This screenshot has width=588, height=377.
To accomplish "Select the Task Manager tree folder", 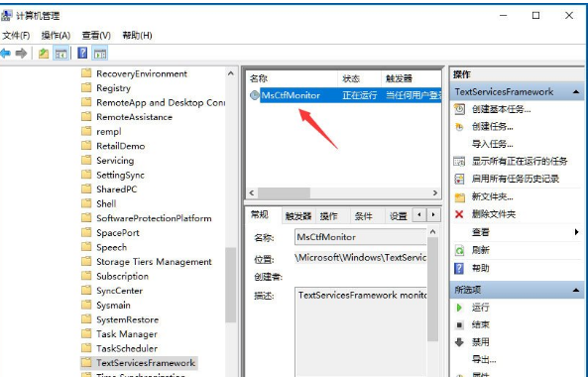I will point(126,334).
